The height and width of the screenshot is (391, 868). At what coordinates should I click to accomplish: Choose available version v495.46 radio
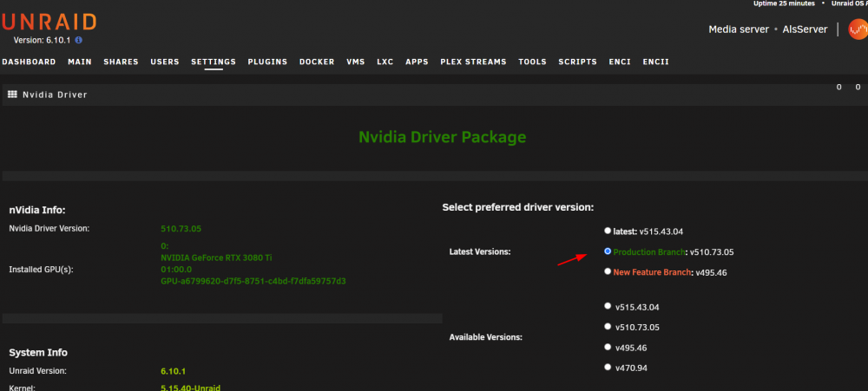coord(608,347)
